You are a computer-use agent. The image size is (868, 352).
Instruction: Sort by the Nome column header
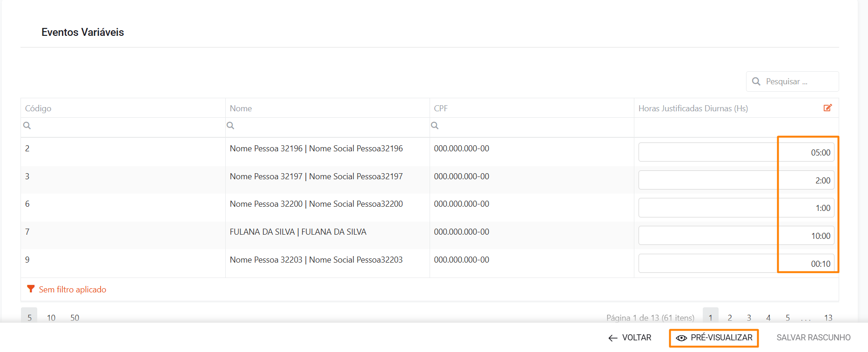pos(241,108)
